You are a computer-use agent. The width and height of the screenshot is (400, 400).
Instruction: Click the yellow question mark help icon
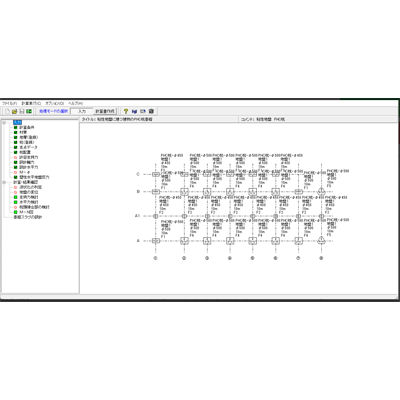pyautogui.click(x=126, y=111)
